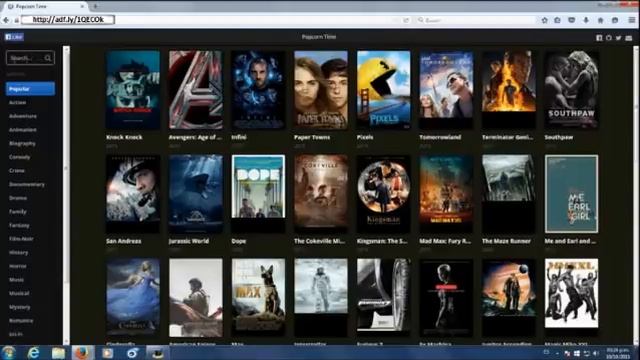The width and height of the screenshot is (640, 360).
Task: Open the Avengers: Age of Ultron poster
Action: coord(196,89)
